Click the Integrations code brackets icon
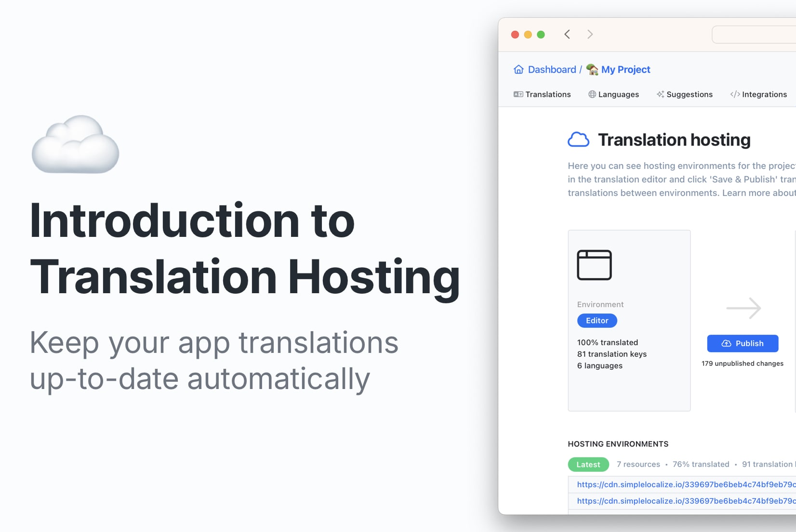The height and width of the screenshot is (532, 796). 735,94
